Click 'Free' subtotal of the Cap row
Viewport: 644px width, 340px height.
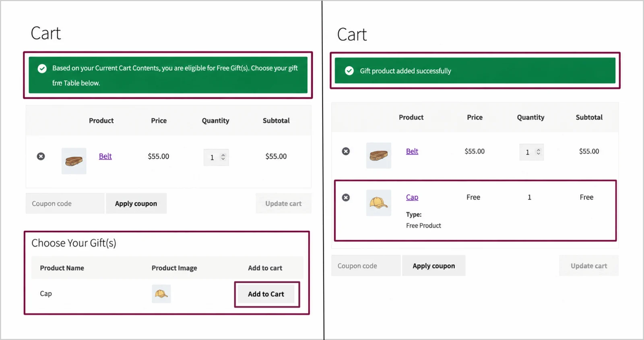tap(586, 197)
